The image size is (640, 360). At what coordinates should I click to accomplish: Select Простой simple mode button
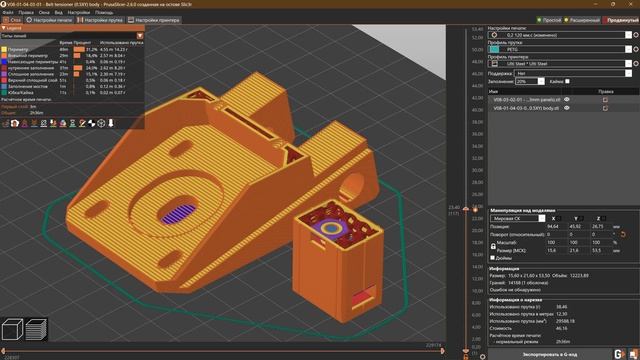point(549,20)
